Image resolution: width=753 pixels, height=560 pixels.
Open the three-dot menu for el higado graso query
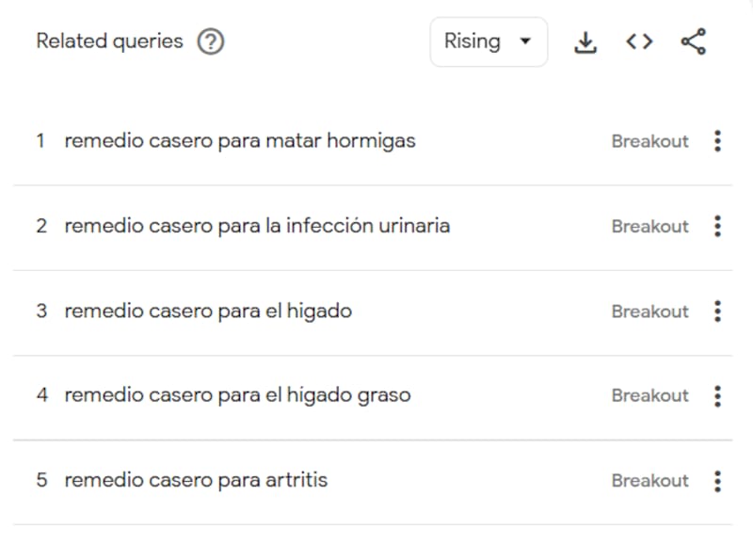(717, 395)
